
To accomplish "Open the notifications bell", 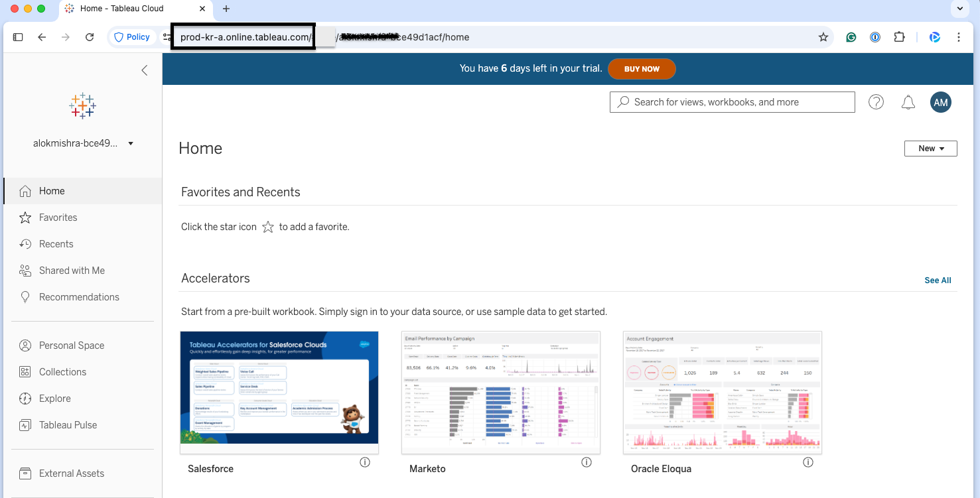I will point(908,102).
